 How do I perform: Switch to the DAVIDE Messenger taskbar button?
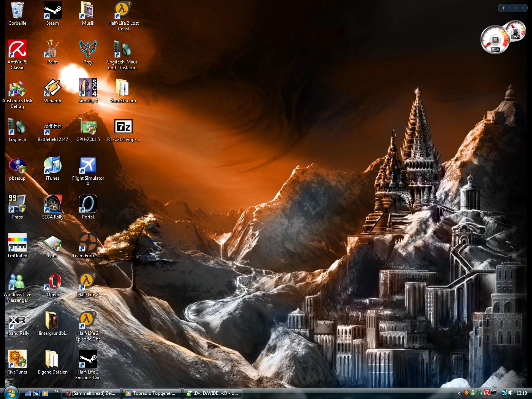pyautogui.click(x=213, y=393)
